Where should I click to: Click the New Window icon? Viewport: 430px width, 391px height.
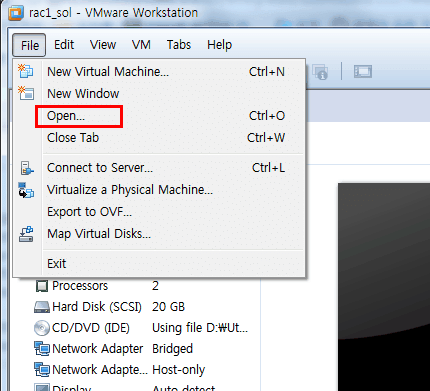(x=26, y=93)
